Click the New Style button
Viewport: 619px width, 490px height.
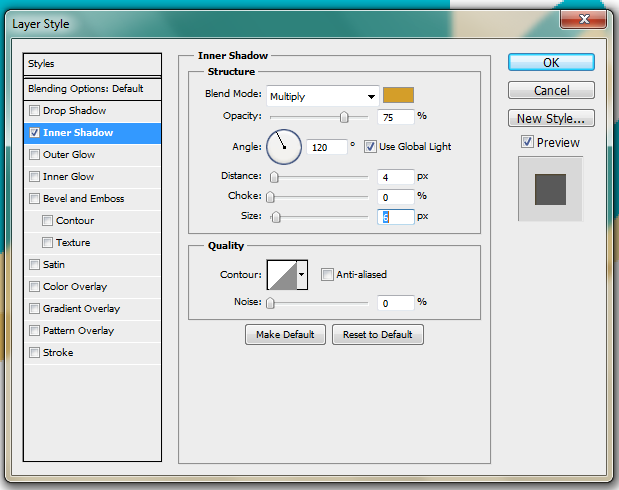(551, 119)
